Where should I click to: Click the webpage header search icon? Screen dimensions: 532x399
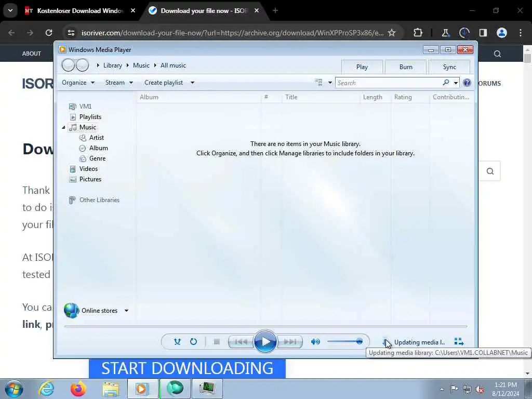497,54
